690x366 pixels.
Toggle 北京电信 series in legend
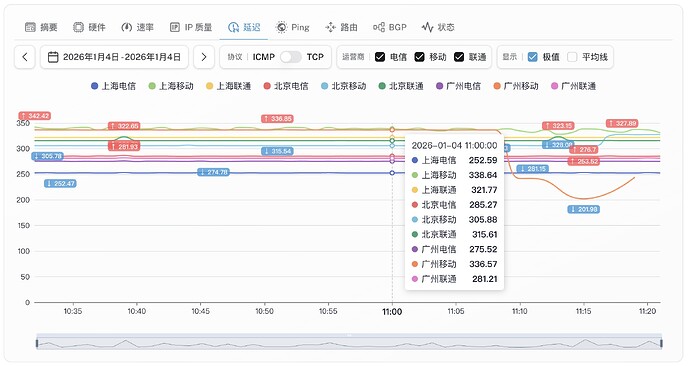(x=286, y=86)
